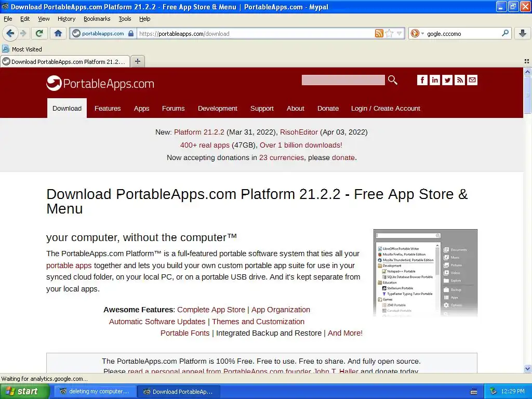Subscribe using the orange RSS feed icon in URL bar

coord(379,33)
